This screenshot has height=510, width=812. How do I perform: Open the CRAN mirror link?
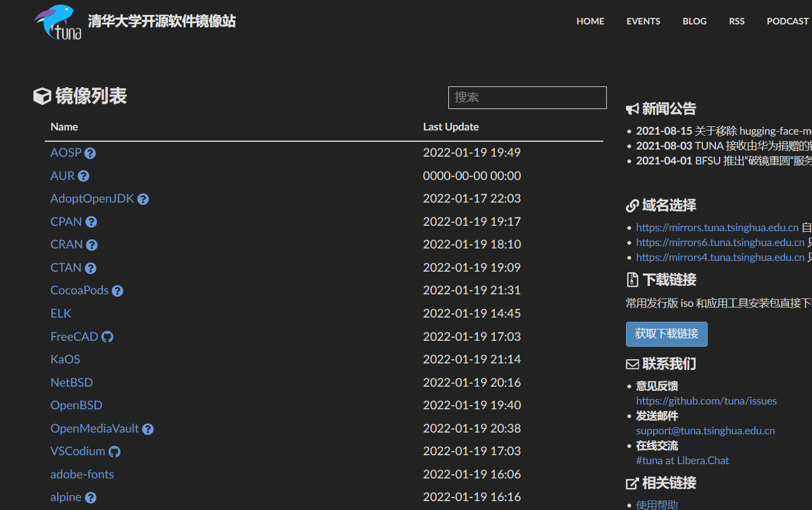pyautogui.click(x=67, y=244)
